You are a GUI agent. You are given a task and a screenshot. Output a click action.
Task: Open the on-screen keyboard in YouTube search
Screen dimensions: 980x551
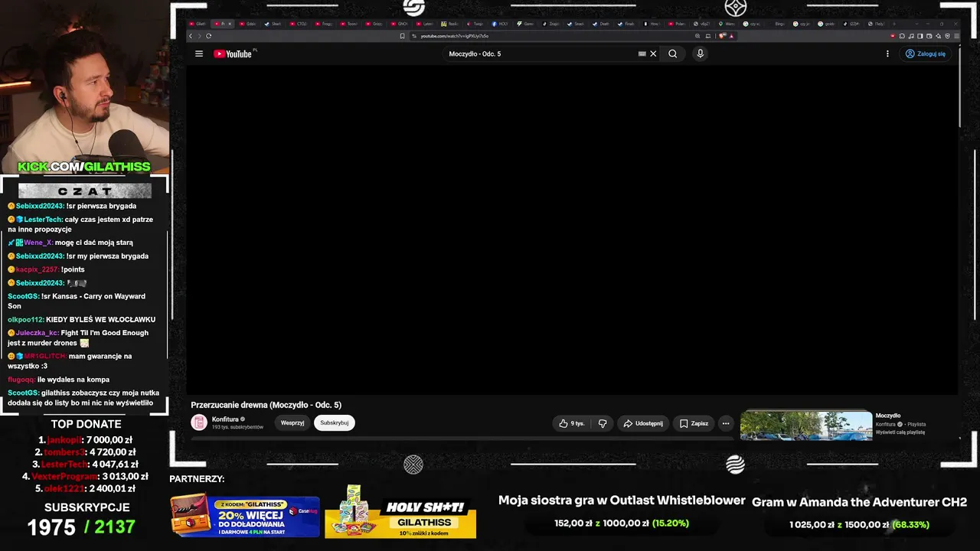coord(642,54)
